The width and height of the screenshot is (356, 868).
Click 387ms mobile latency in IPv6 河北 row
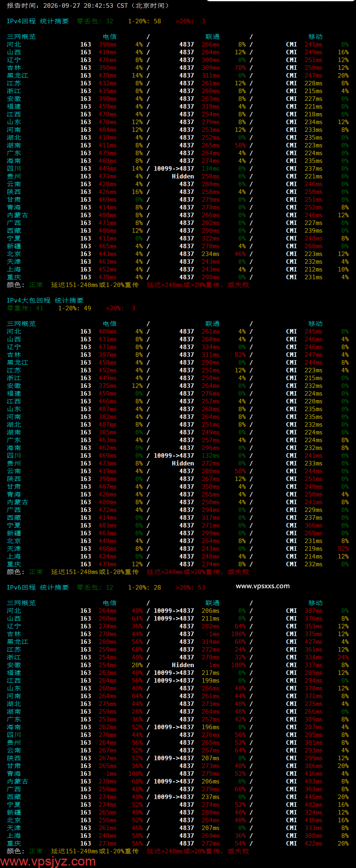(x=313, y=611)
